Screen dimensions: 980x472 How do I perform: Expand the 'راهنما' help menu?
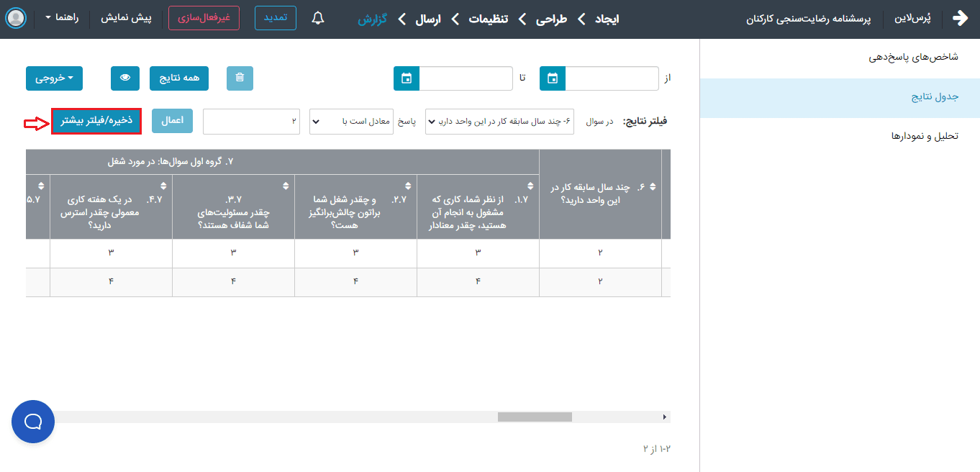61,18
